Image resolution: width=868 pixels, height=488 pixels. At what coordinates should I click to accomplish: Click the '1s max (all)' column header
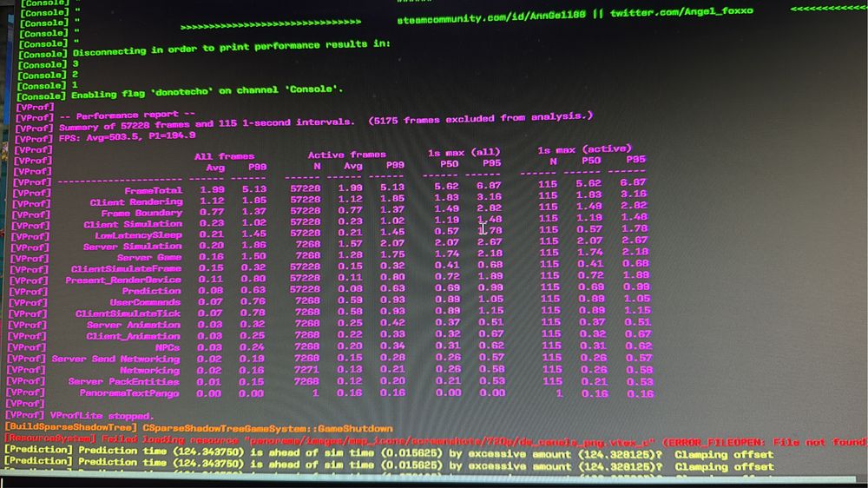[x=464, y=152]
